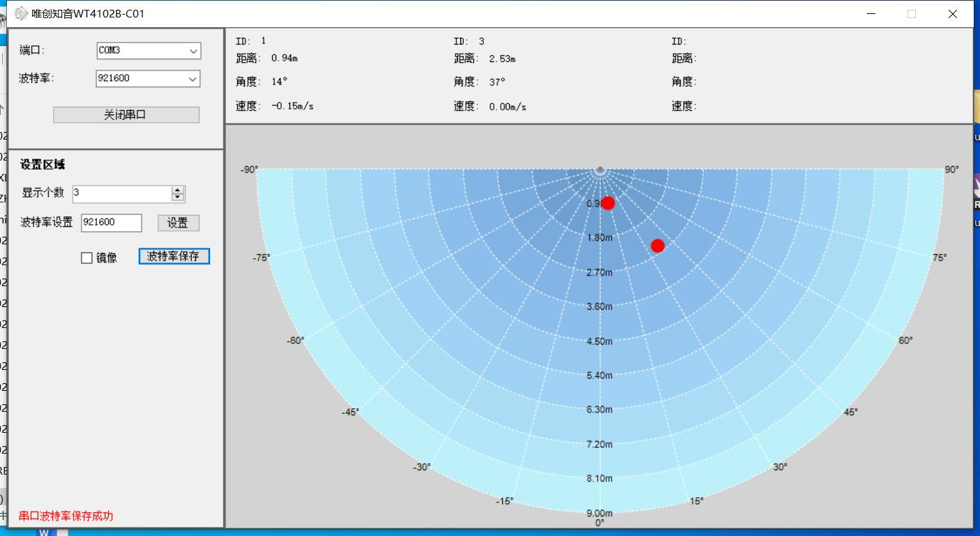This screenshot has width=980, height=536.
Task: Click the red target dot near 0.9m ring
Action: tap(608, 203)
